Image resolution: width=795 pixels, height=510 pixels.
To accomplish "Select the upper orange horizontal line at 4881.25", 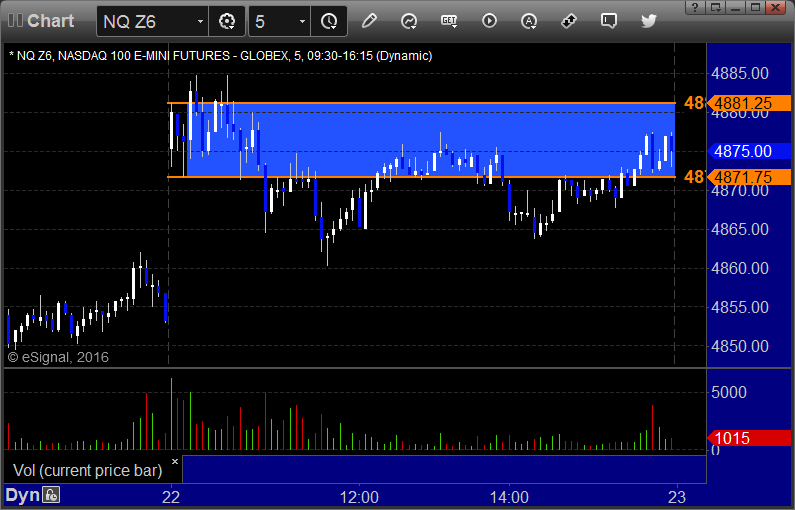I will coord(421,103).
